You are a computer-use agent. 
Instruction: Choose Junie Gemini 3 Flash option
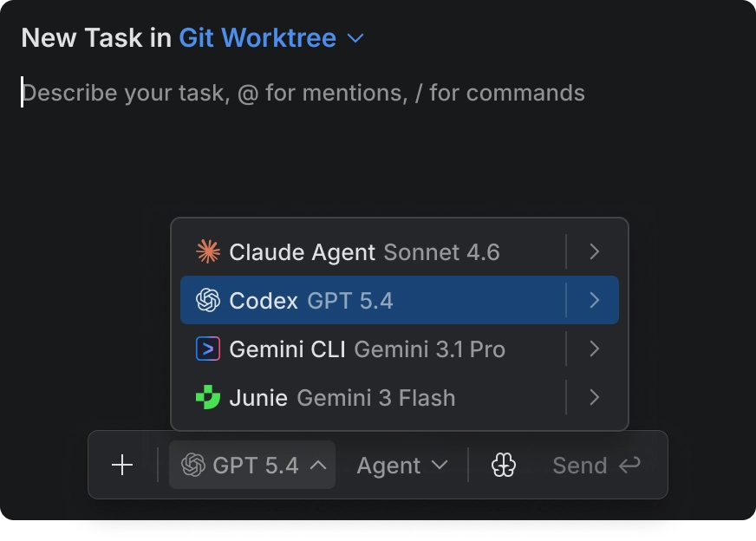click(342, 398)
